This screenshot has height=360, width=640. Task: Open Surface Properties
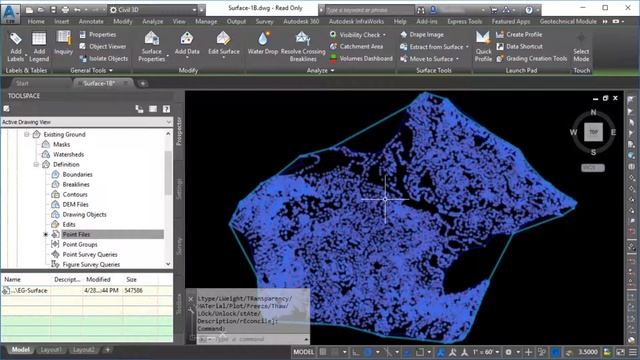151,47
